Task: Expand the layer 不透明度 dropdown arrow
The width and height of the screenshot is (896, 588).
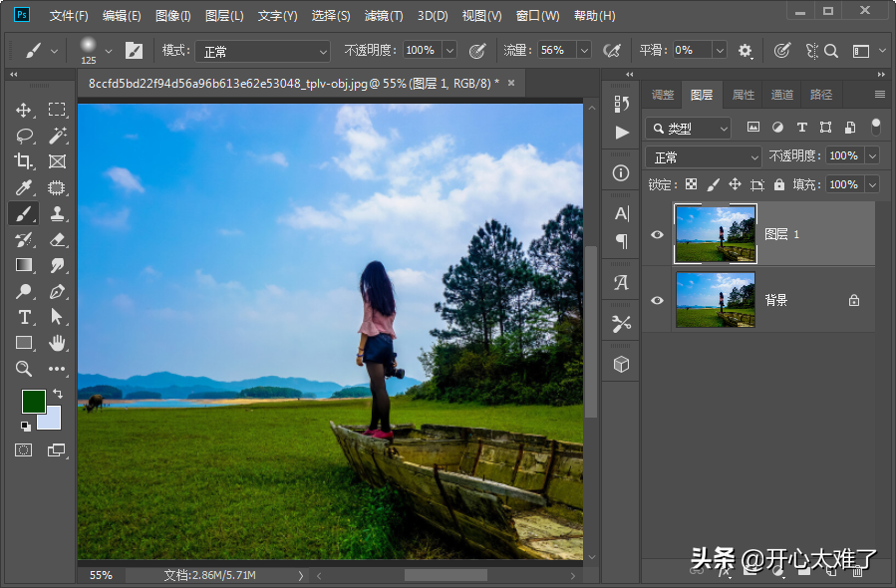Action: click(872, 156)
